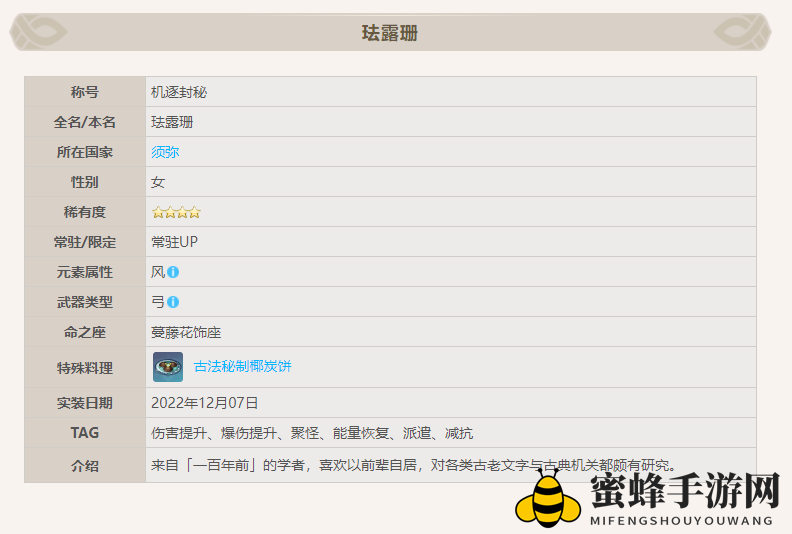
Task: Open the 须弥 country link
Action: [x=165, y=152]
